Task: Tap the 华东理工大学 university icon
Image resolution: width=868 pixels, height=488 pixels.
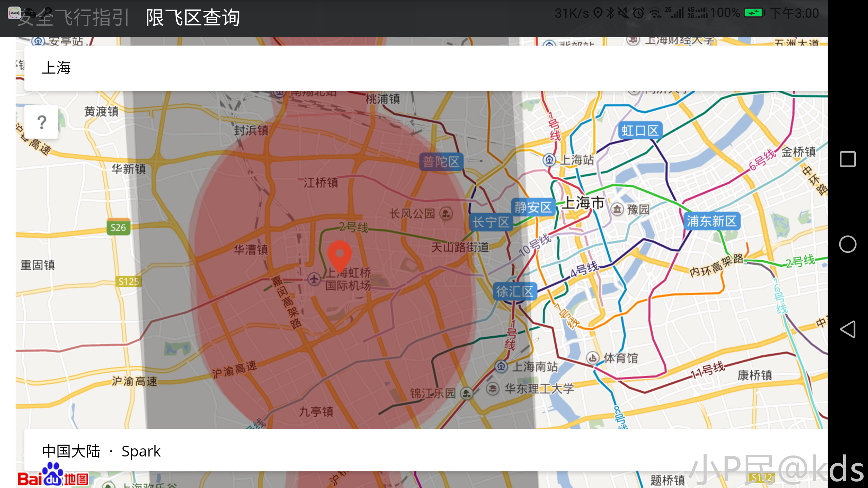Action: 492,388
